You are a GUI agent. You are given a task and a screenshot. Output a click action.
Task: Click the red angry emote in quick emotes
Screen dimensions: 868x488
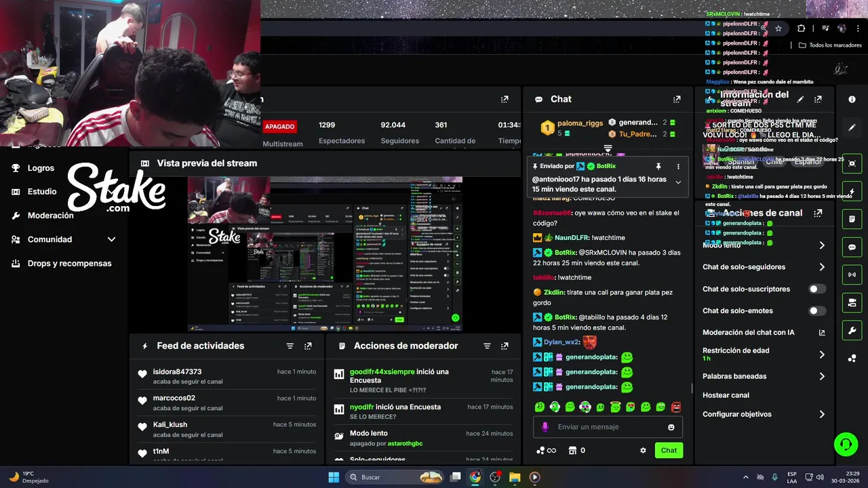pyautogui.click(x=675, y=407)
